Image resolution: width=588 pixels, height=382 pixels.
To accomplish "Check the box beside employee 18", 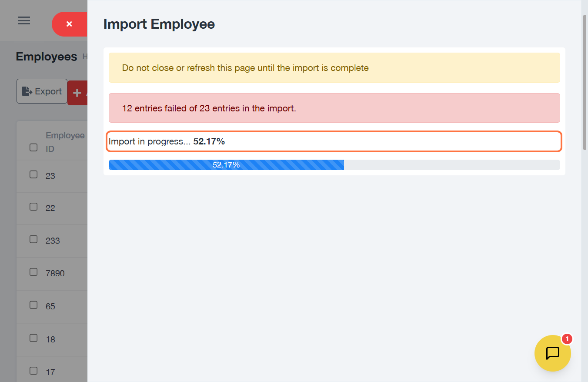I will point(33,338).
